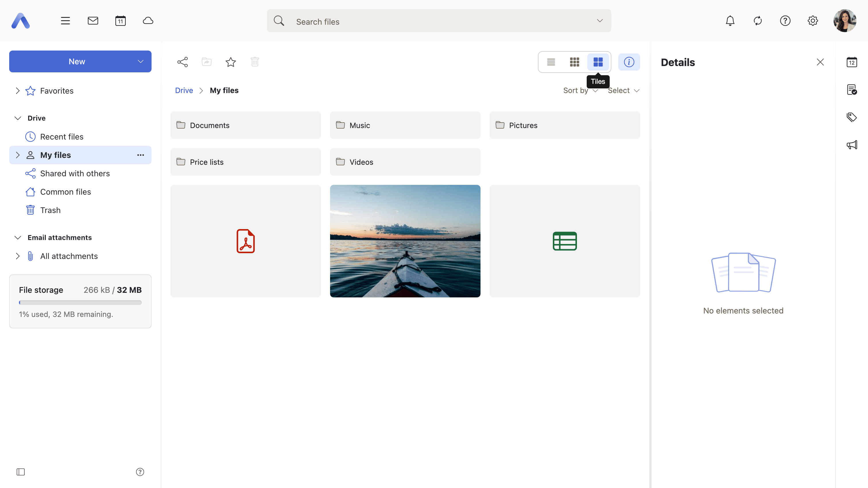Screen dimensions: 868x488
Task: Click the move to folder icon
Action: pyautogui.click(x=207, y=62)
